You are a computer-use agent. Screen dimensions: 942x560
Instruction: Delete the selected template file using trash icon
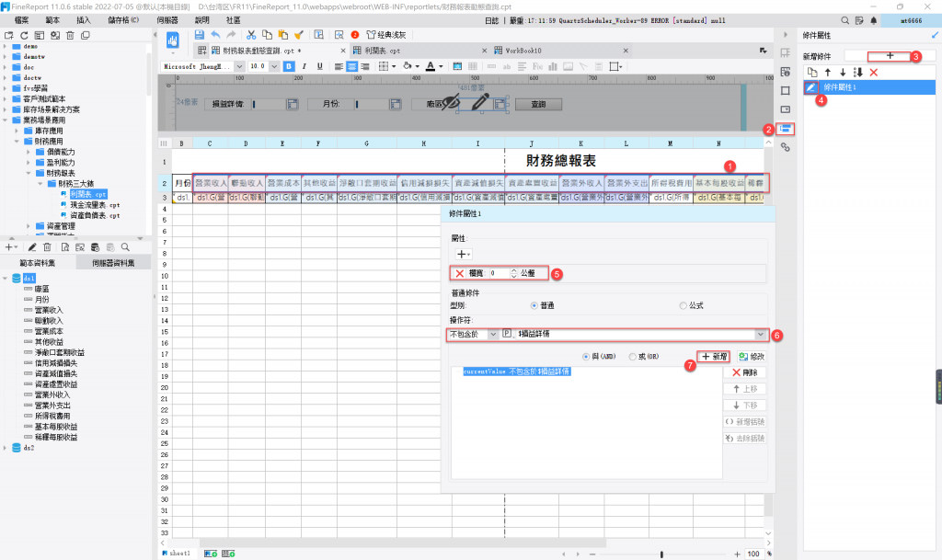tap(70, 36)
